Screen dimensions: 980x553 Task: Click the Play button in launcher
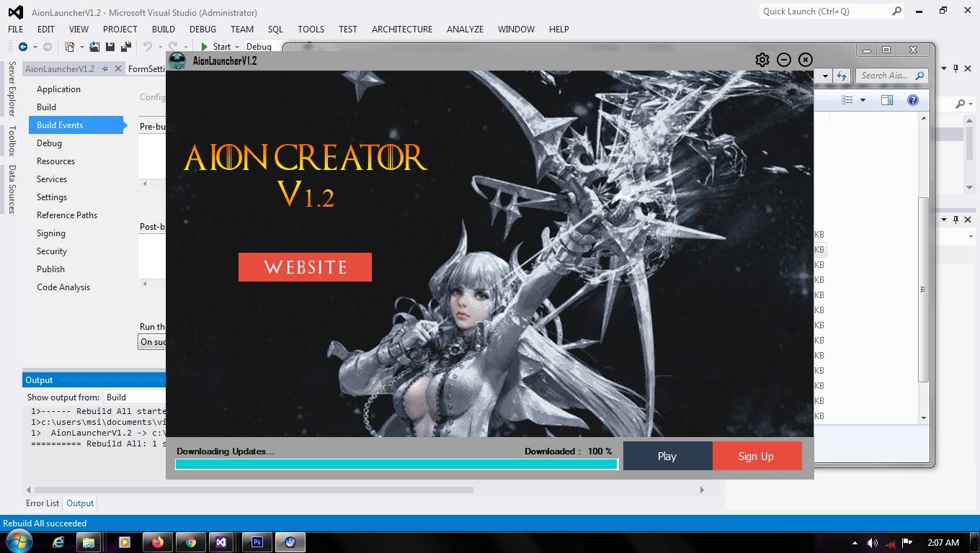[x=667, y=456]
